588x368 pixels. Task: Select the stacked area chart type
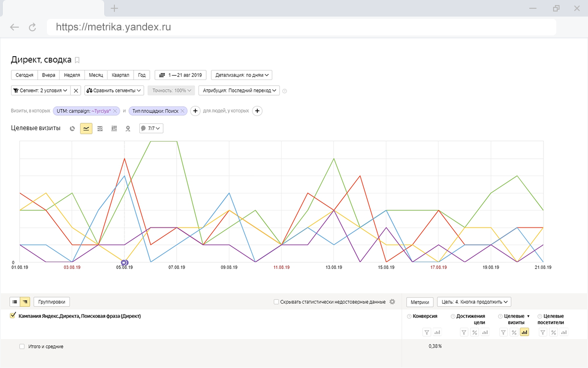tap(100, 128)
